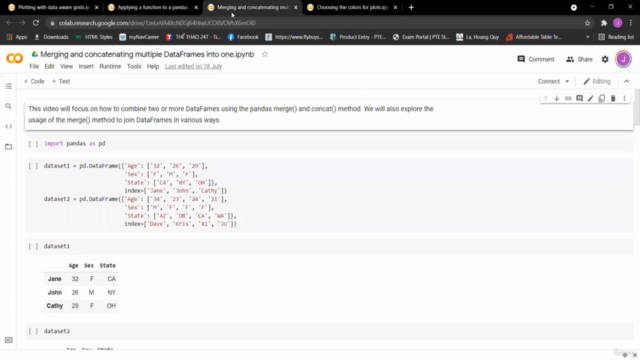This screenshot has width=640, height=360.
Task: Run the import pandas cell
Action: tap(33, 144)
